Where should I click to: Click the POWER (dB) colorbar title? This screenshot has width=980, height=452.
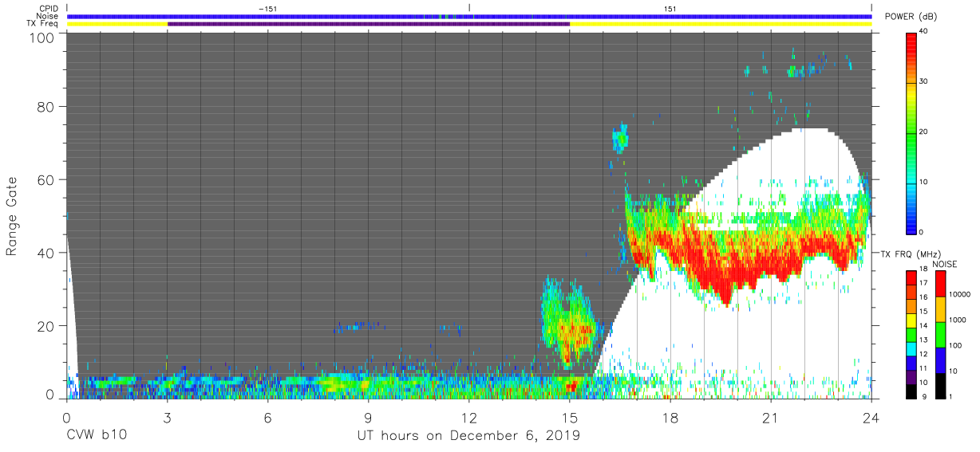910,17
